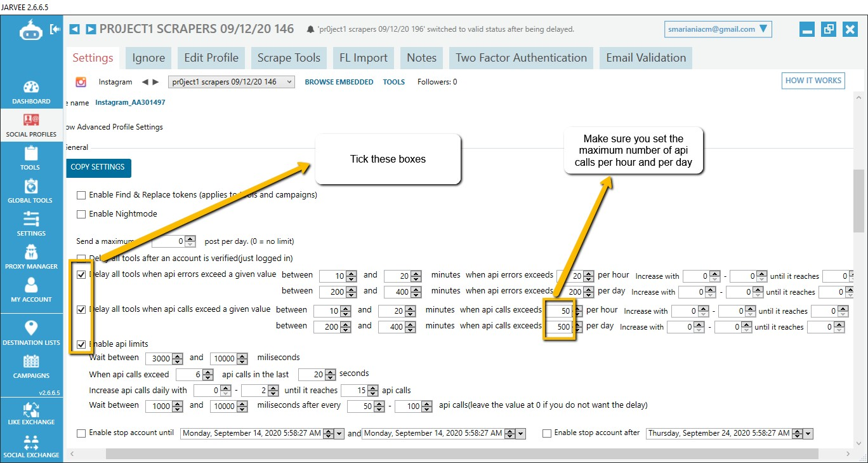868x463 pixels.
Task: Check Enable stop account until
Action: tap(81, 433)
